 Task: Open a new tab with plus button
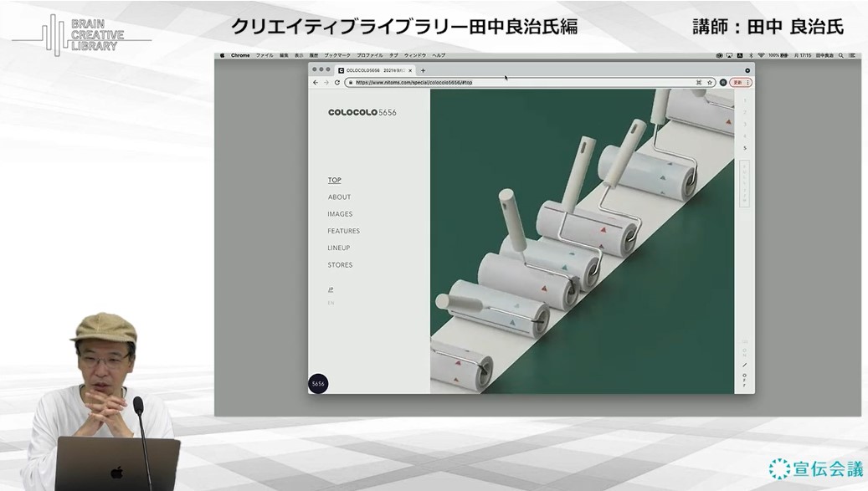point(423,71)
